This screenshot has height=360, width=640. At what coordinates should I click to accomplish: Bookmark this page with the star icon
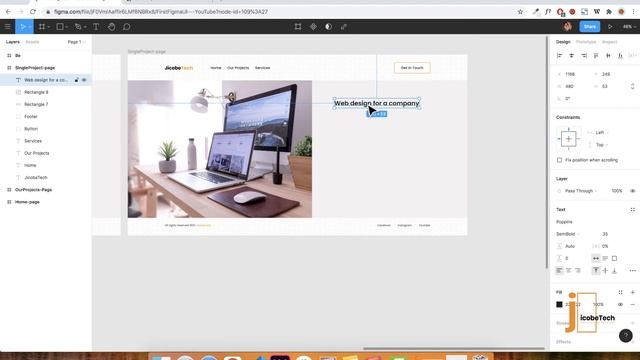point(520,12)
